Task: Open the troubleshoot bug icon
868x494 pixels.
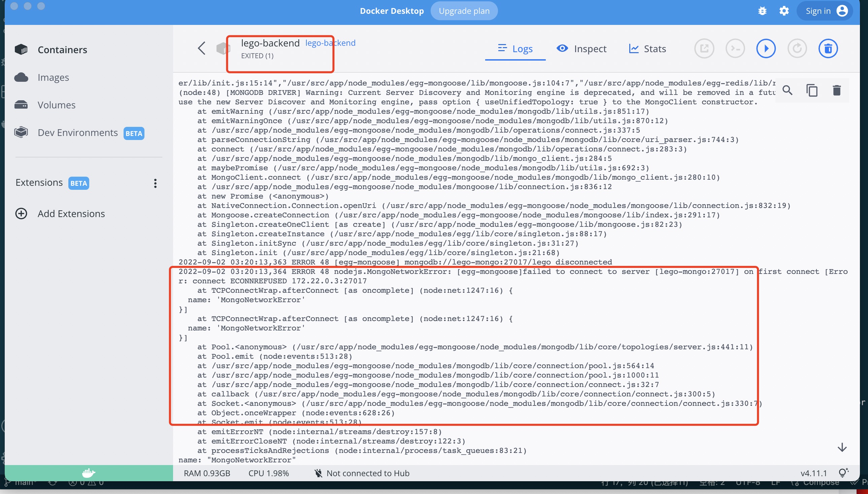Action: [x=762, y=11]
